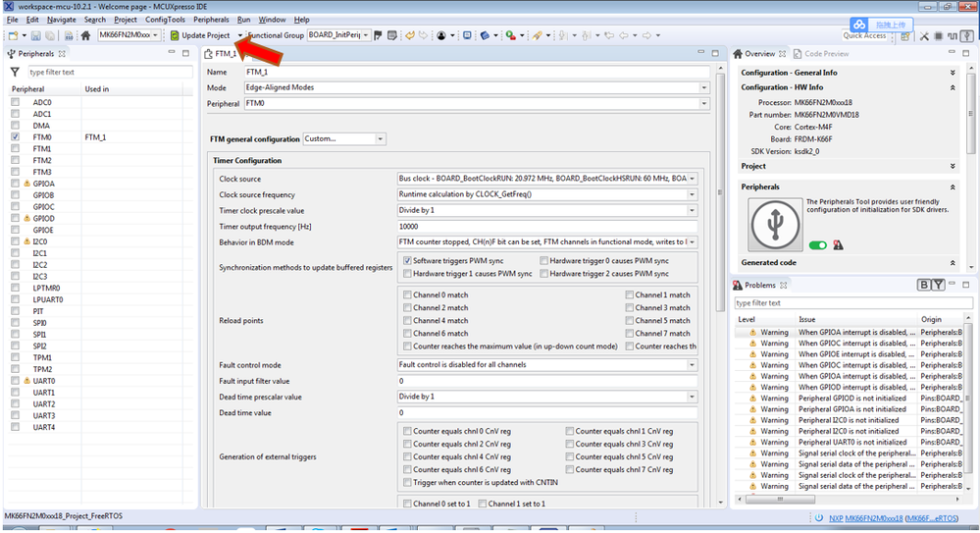Image resolution: width=980 pixels, height=533 pixels.
Task: Click the Home icon in main toolbar
Action: point(85,35)
